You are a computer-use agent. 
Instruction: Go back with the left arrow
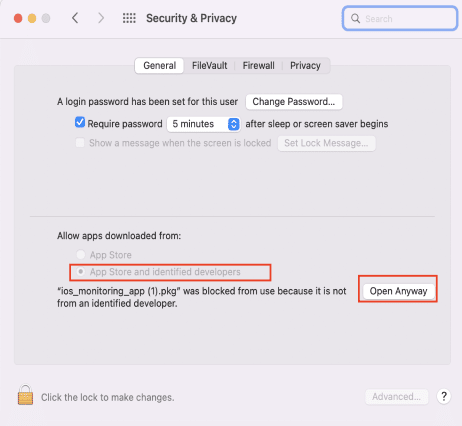point(75,18)
